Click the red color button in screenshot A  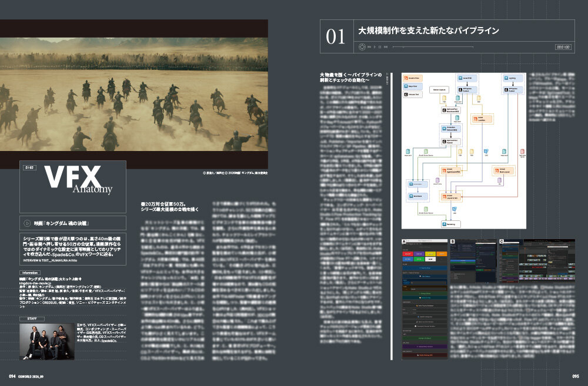coord(407,254)
